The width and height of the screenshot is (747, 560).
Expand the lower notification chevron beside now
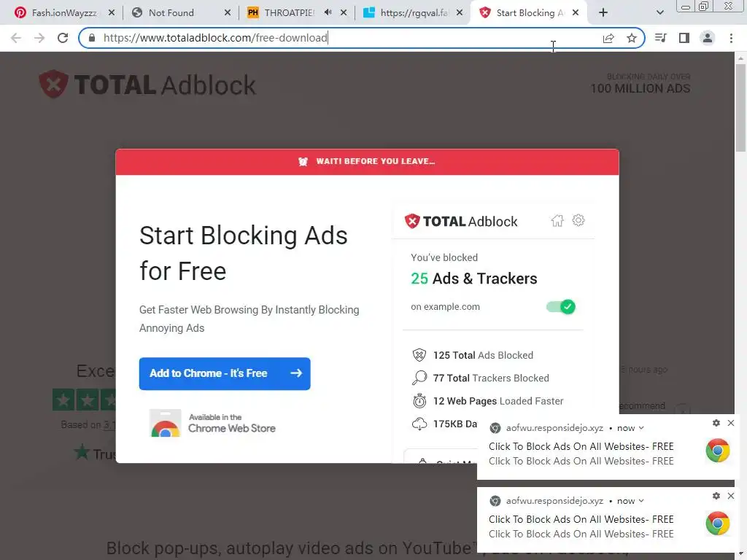click(x=641, y=500)
